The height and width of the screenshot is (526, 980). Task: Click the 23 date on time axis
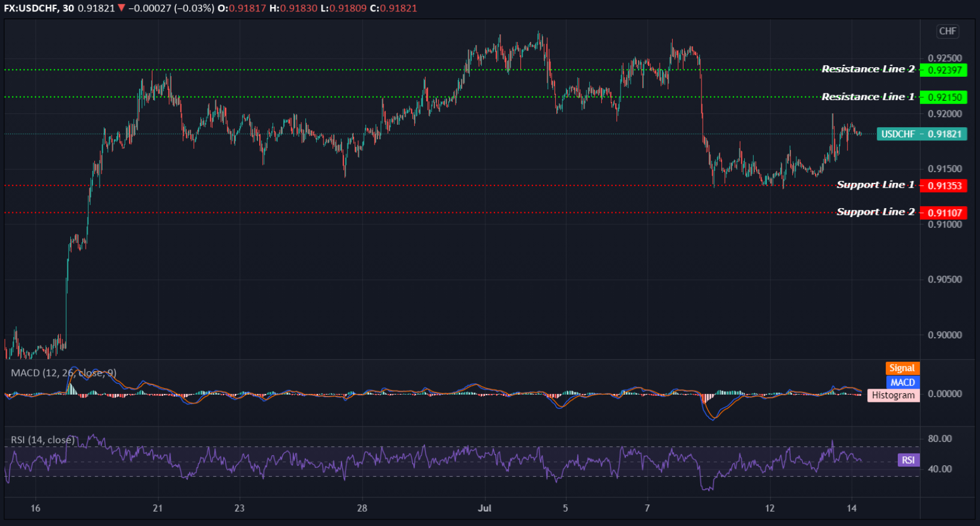(x=239, y=509)
